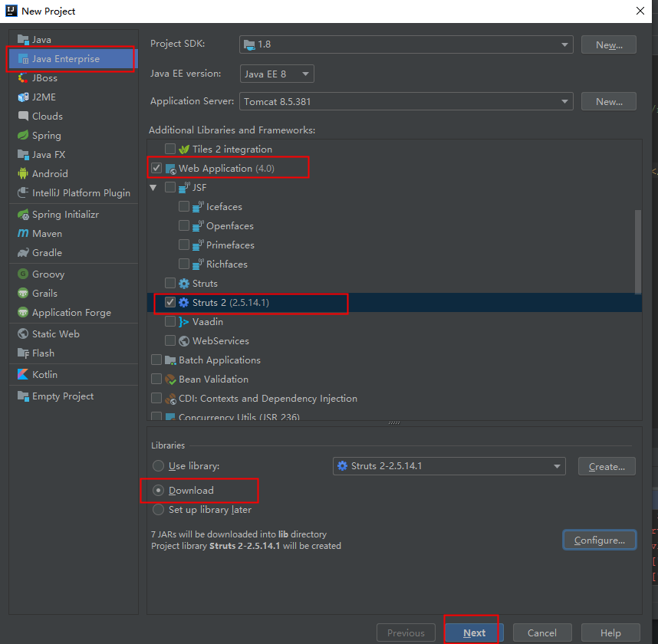Click the Application Forge icon

(x=23, y=312)
